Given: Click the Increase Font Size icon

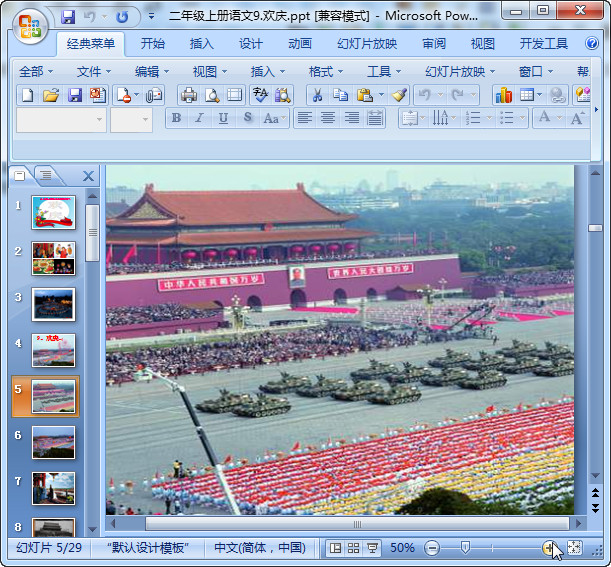Looking at the screenshot, I should tap(577, 118).
